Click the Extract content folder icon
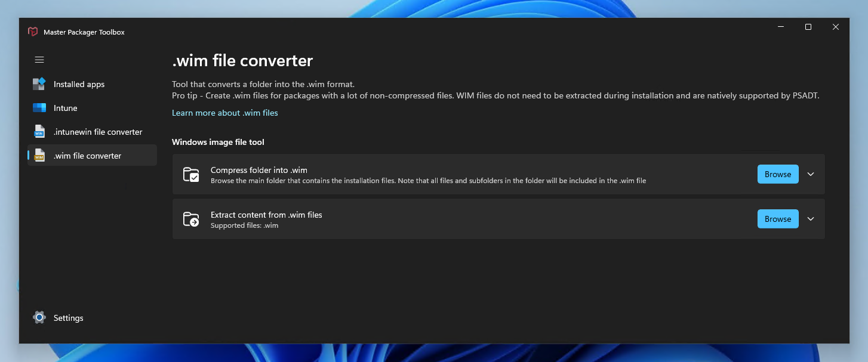This screenshot has width=868, height=362. click(191, 219)
